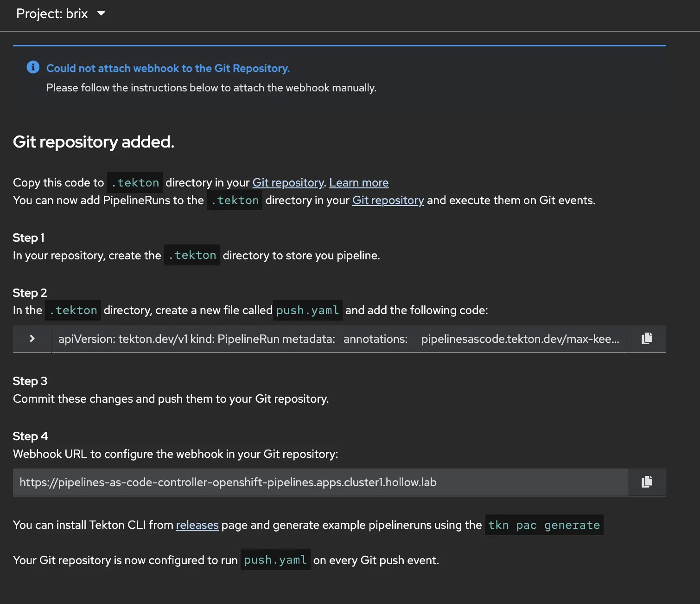
Task: Click 'Please follow the instructions below' alert text
Action: click(x=211, y=88)
